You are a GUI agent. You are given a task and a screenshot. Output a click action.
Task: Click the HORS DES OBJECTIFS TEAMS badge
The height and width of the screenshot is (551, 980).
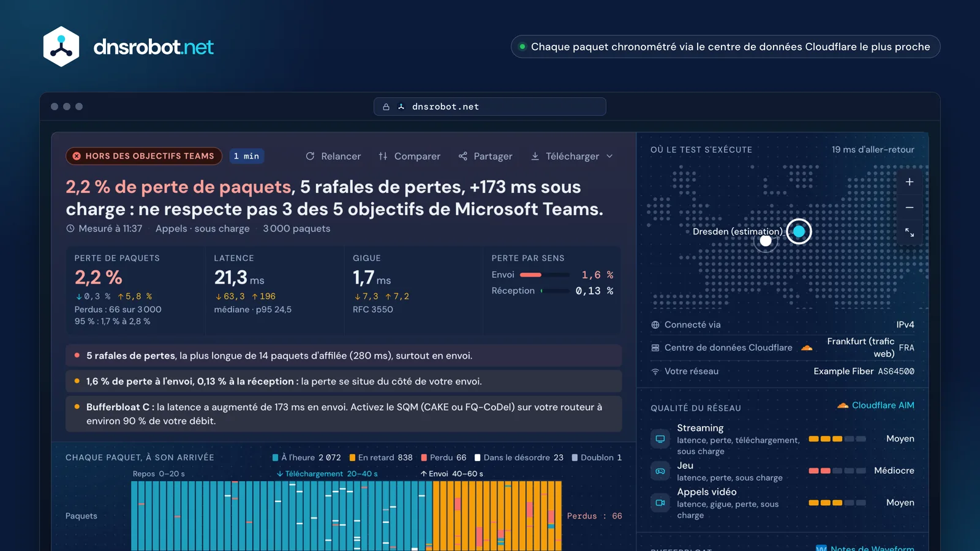pos(144,156)
